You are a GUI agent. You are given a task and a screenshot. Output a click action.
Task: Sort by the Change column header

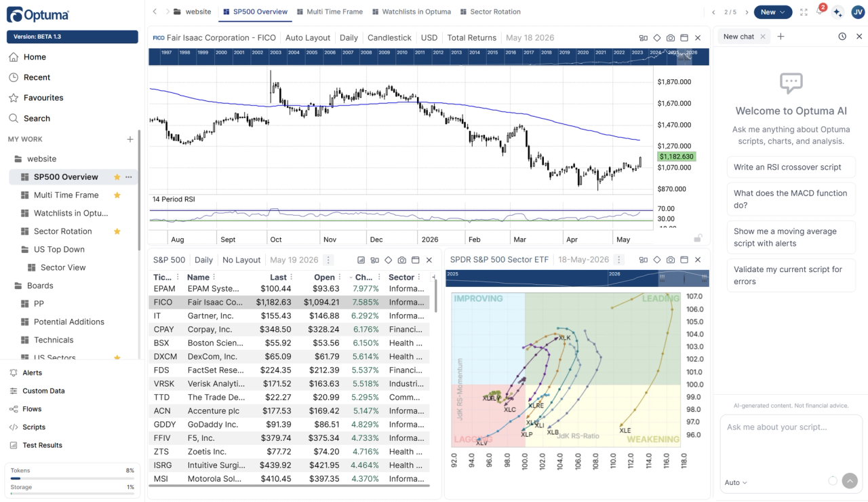365,277
